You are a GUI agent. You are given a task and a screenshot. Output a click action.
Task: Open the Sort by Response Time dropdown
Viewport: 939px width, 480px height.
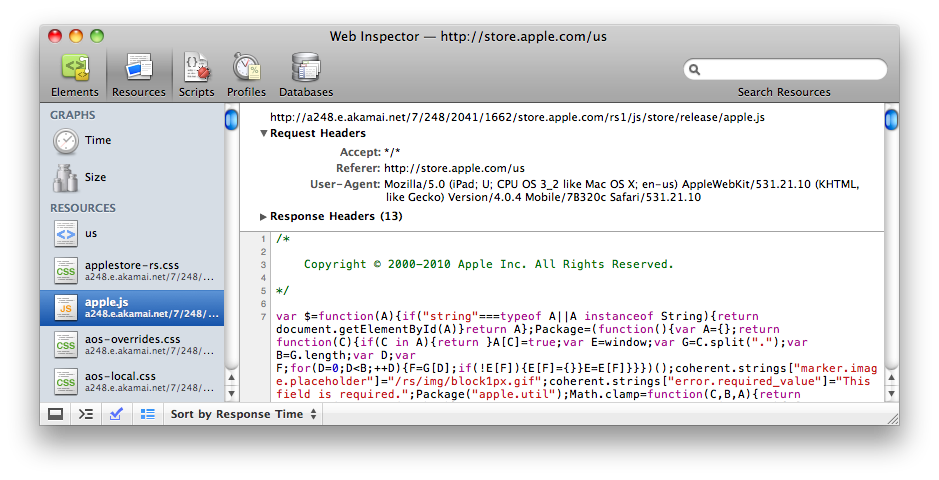pyautogui.click(x=243, y=414)
